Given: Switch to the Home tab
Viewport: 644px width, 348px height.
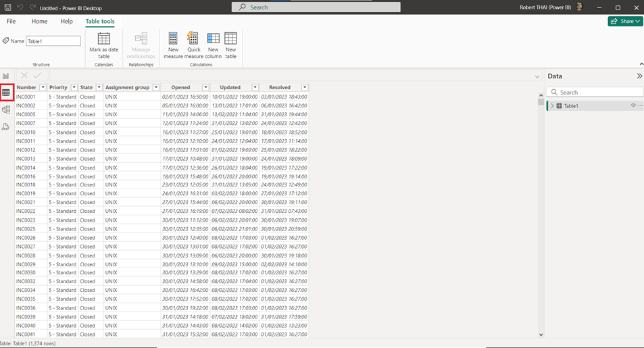Looking at the screenshot, I should pyautogui.click(x=39, y=22).
